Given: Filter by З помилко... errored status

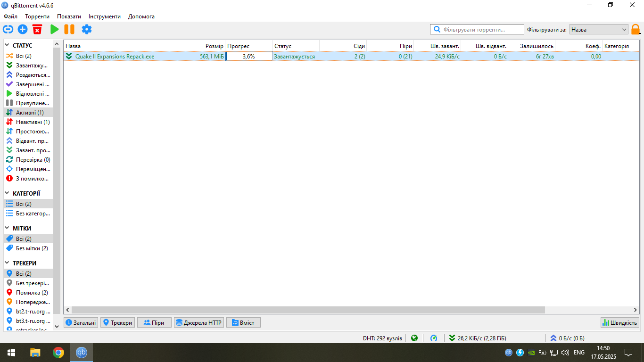Looking at the screenshot, I should (28, 179).
